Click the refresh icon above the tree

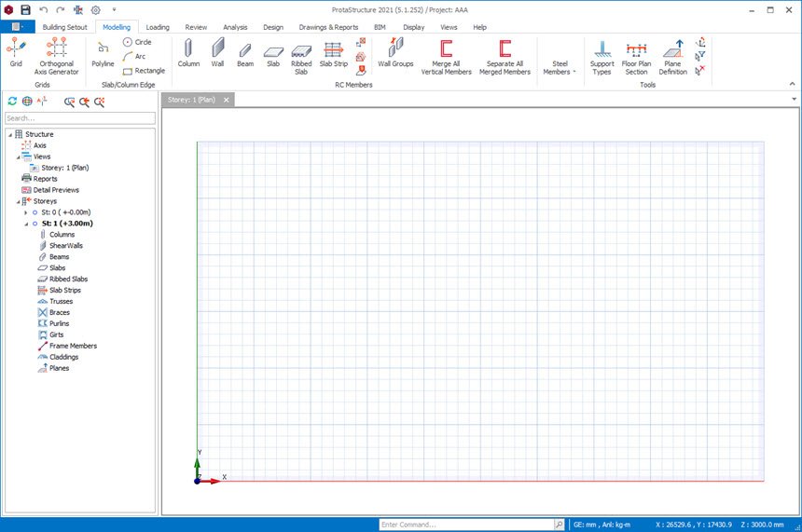12,102
